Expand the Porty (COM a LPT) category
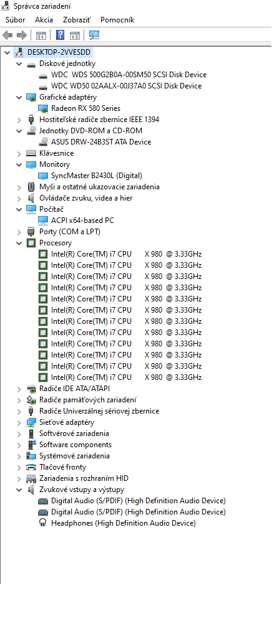The width and height of the screenshot is (277, 644). (19, 232)
